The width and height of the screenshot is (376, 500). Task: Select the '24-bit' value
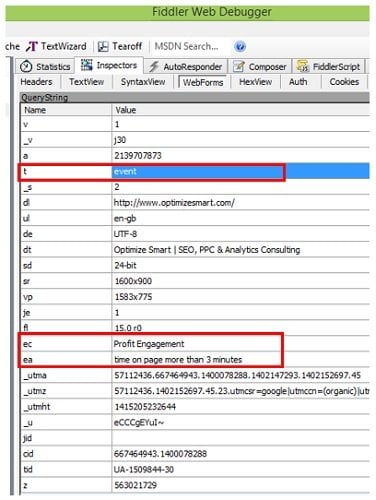tap(125, 265)
